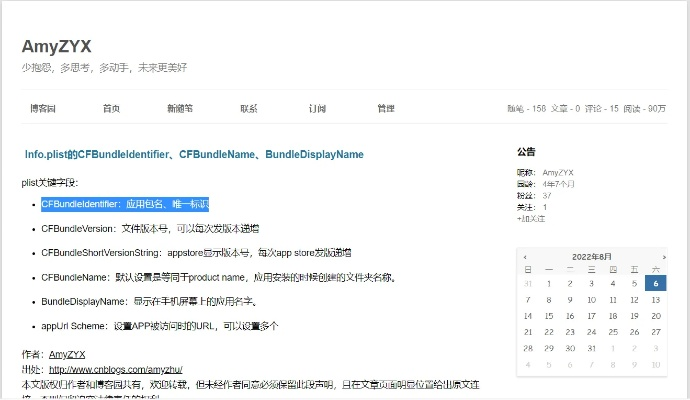Select date 15 in August calendar

click(x=549, y=316)
